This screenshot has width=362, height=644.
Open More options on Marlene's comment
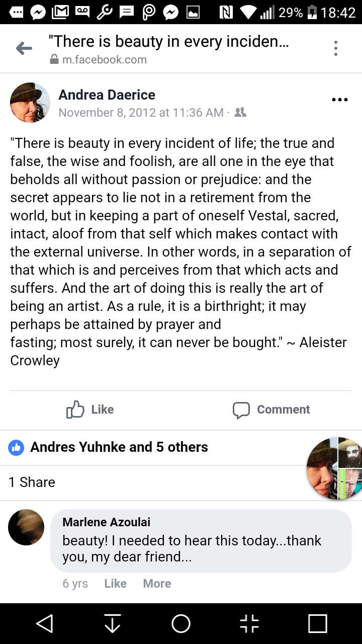(157, 584)
